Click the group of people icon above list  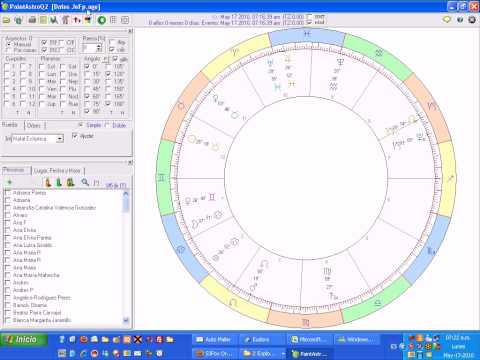coord(70,182)
